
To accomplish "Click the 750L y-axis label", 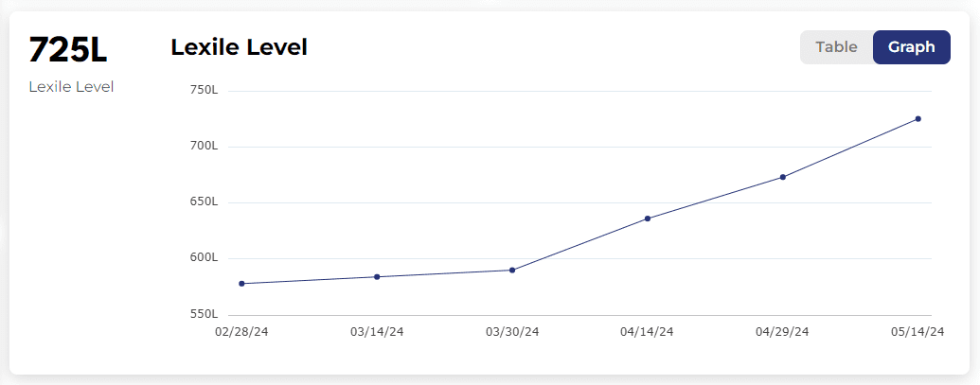I will 204,91.
